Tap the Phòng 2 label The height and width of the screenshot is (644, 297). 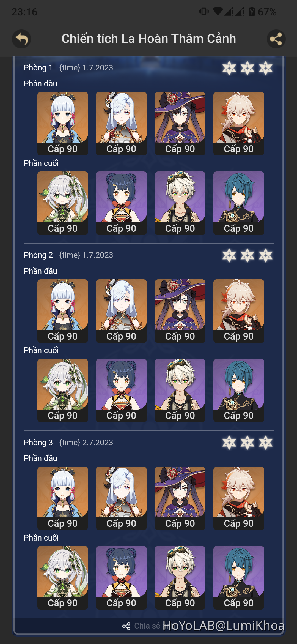38,255
